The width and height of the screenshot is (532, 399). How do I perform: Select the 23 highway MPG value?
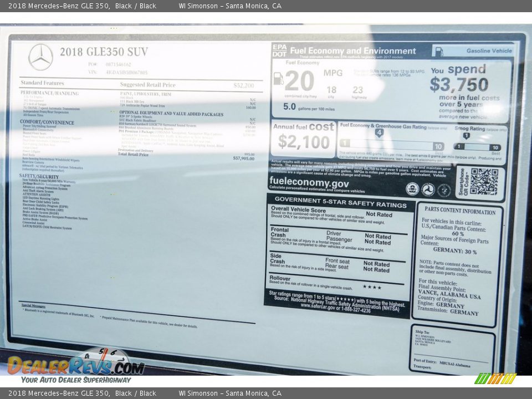(x=357, y=90)
